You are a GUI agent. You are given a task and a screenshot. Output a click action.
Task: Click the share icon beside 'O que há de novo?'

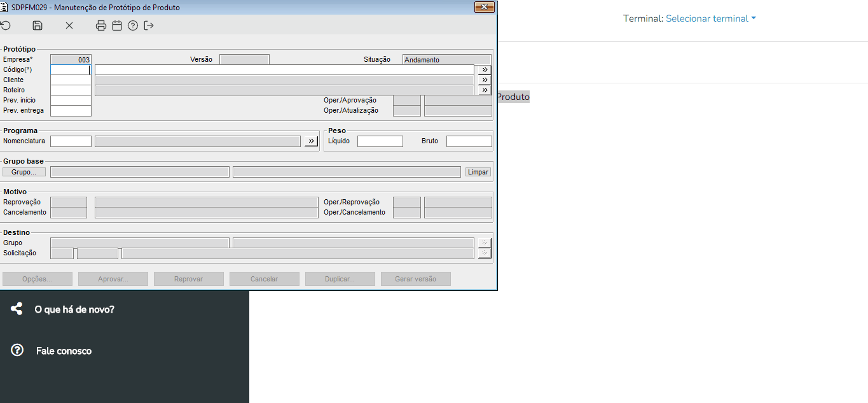click(17, 309)
